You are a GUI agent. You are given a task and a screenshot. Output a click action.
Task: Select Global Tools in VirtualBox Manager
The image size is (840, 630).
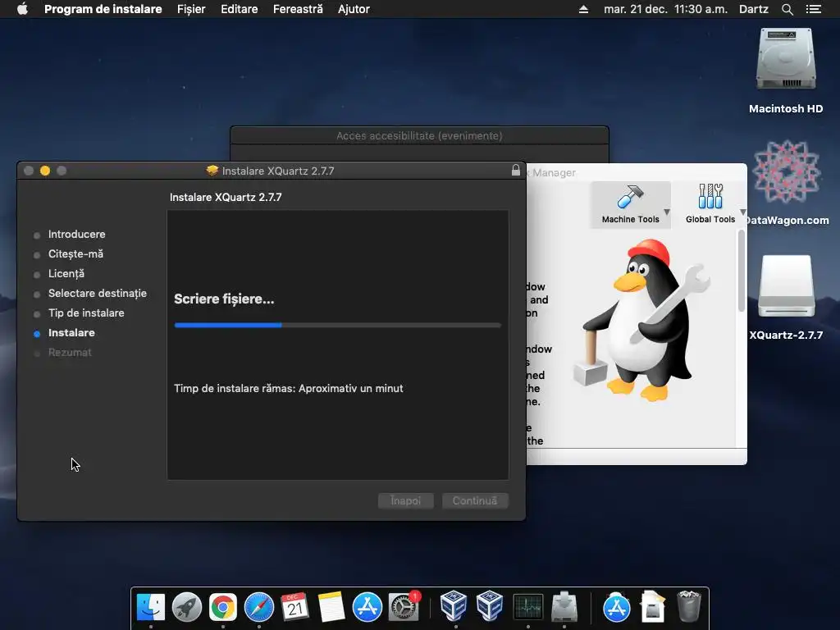[710, 204]
